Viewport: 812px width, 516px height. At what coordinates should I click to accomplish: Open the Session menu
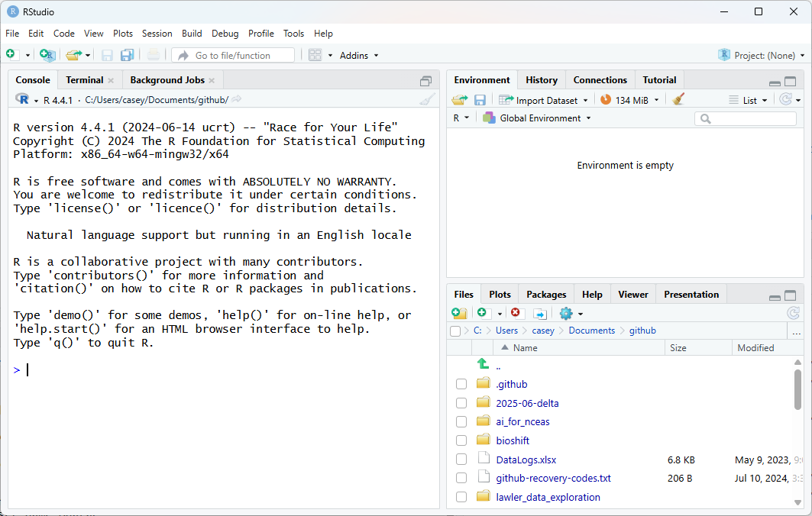tap(157, 34)
